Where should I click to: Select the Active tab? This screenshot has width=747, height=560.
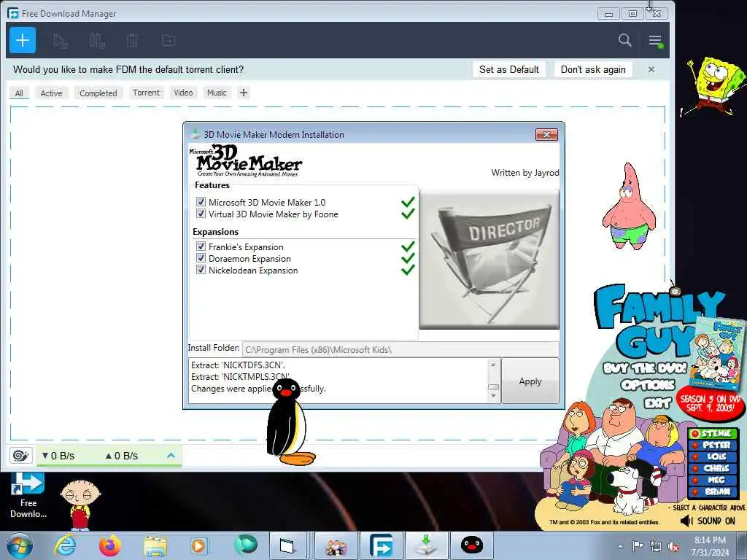point(52,93)
